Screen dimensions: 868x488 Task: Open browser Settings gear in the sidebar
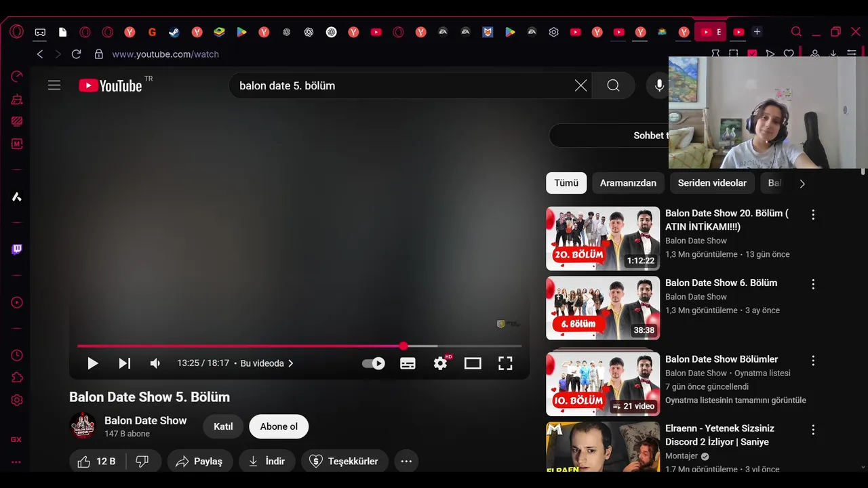(17, 400)
